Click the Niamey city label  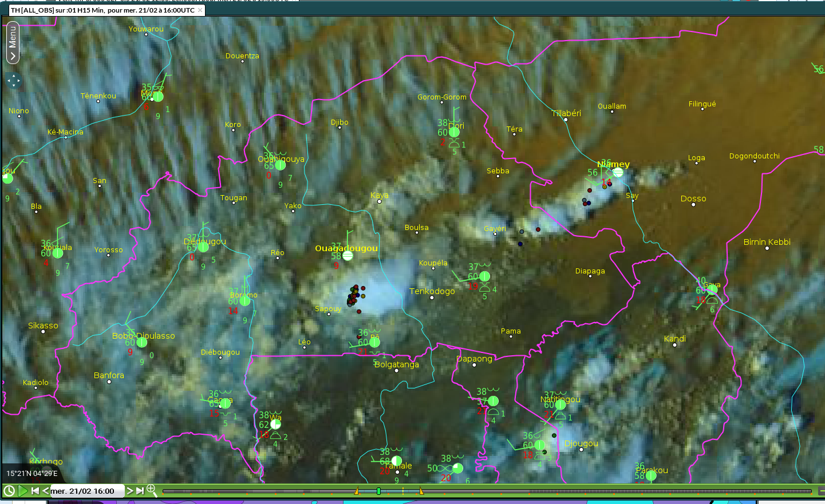tap(613, 164)
